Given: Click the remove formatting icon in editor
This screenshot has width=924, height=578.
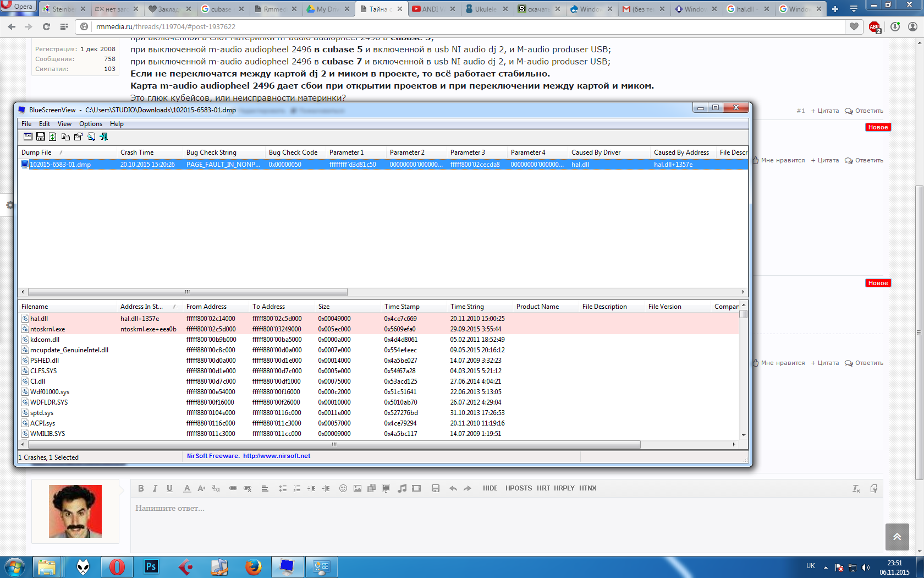Looking at the screenshot, I should 856,489.
